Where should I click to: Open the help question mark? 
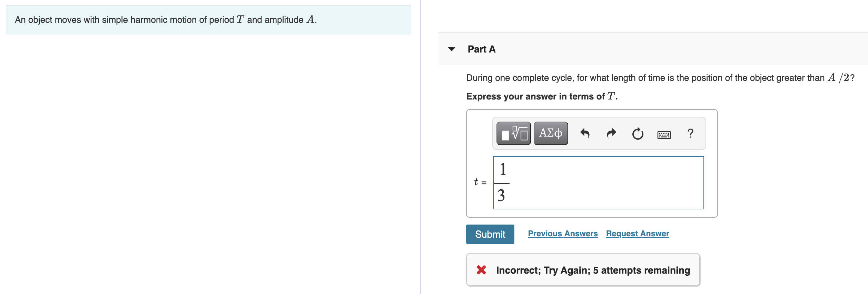[690, 133]
